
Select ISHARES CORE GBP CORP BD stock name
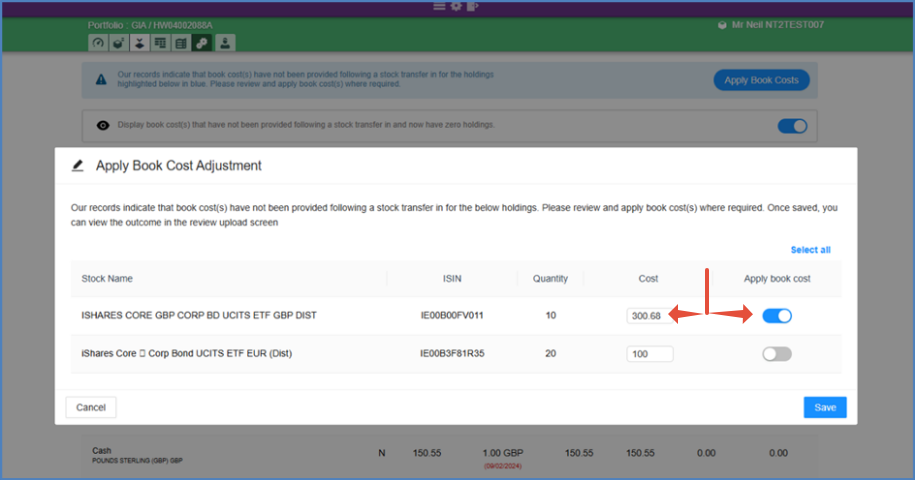point(198,316)
